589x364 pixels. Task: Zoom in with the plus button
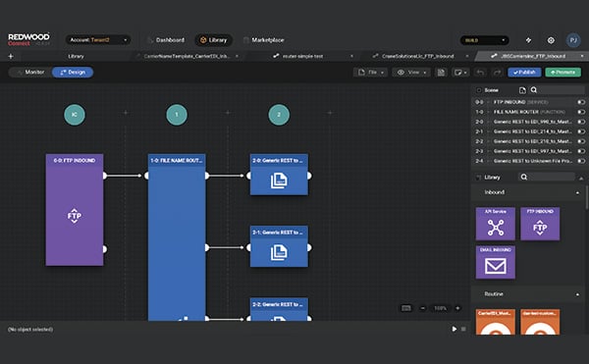tap(457, 308)
